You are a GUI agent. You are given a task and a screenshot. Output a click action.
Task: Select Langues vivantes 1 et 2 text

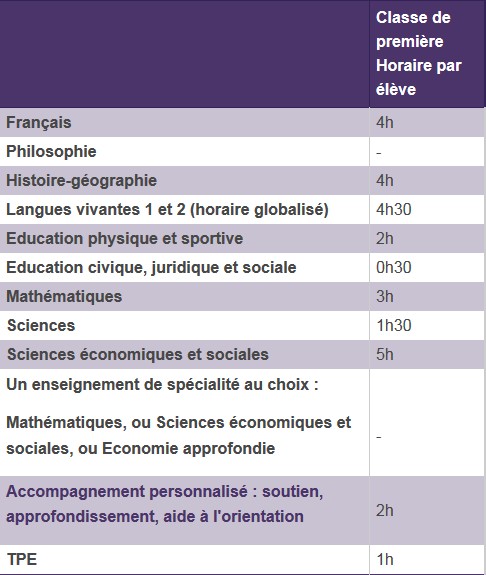point(96,209)
